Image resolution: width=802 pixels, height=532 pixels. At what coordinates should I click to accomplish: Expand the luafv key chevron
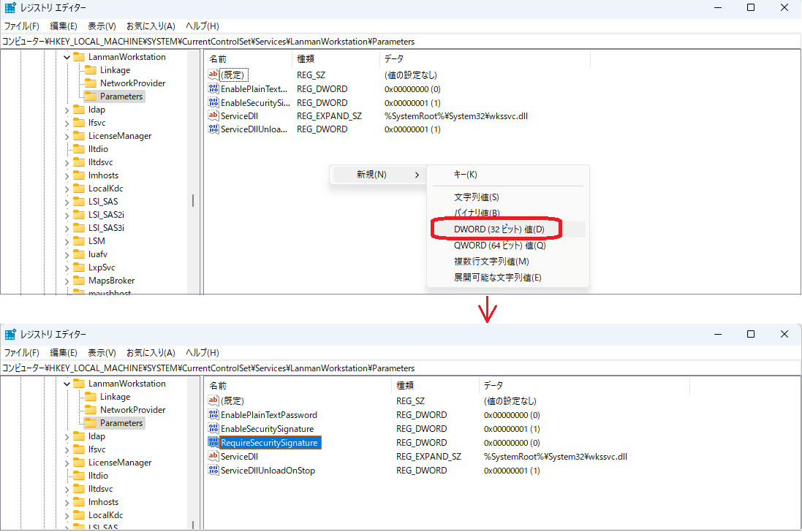click(67, 254)
